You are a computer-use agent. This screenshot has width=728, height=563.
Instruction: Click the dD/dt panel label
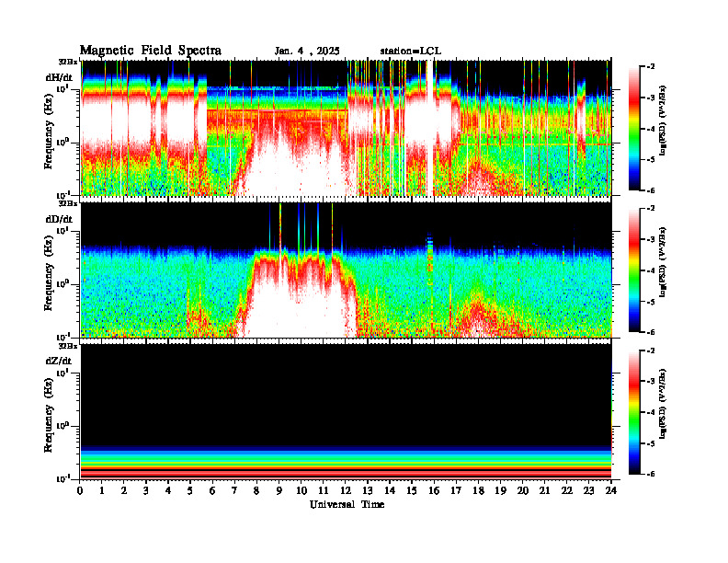[x=59, y=219]
